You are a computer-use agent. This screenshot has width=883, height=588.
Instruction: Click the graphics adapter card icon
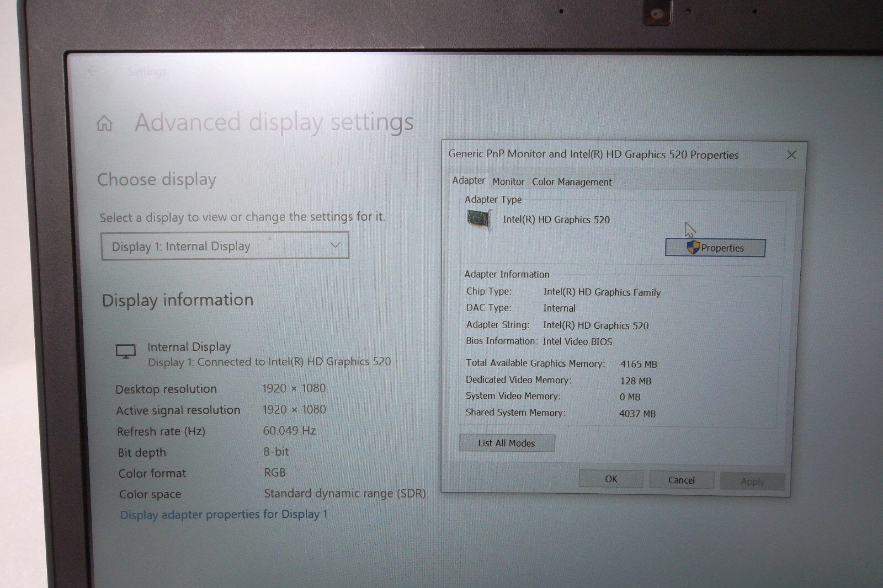click(x=479, y=219)
